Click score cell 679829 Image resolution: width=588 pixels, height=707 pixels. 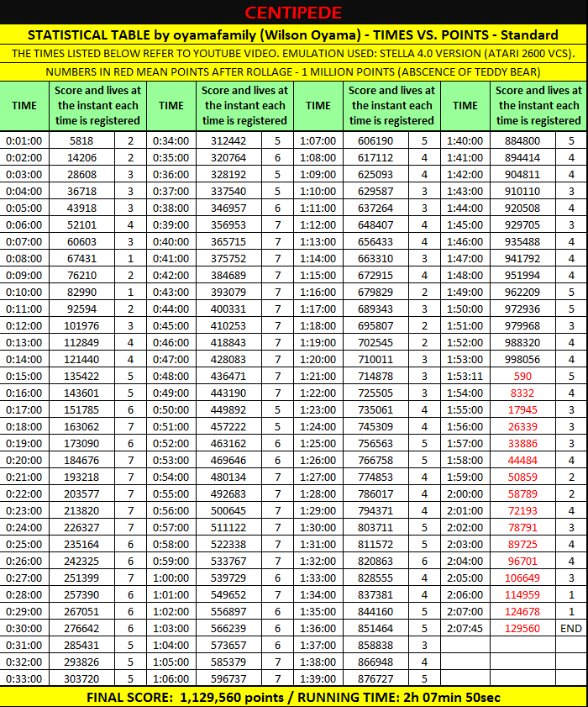click(375, 292)
